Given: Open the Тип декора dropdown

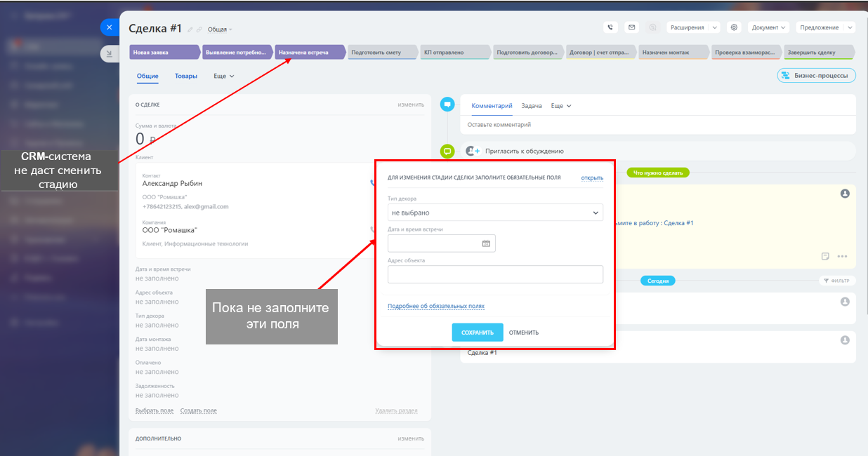Looking at the screenshot, I should click(x=495, y=212).
